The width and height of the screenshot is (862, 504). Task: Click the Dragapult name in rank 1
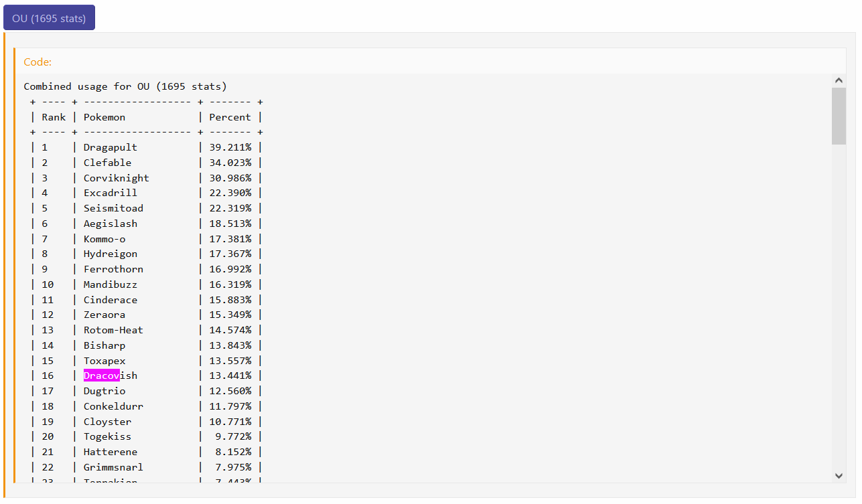click(x=110, y=147)
